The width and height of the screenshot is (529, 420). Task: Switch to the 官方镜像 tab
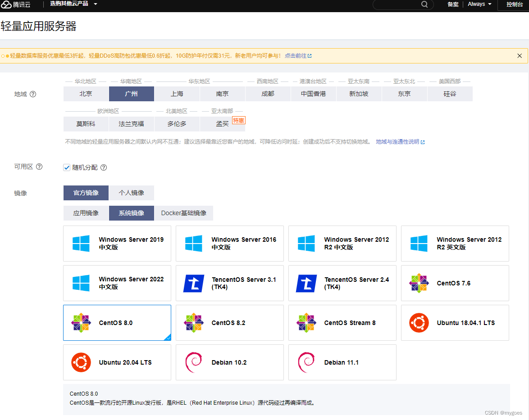[86, 193]
